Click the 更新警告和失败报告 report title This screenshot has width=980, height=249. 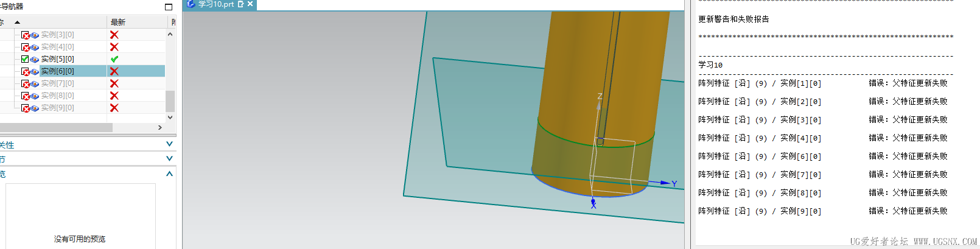pos(733,19)
